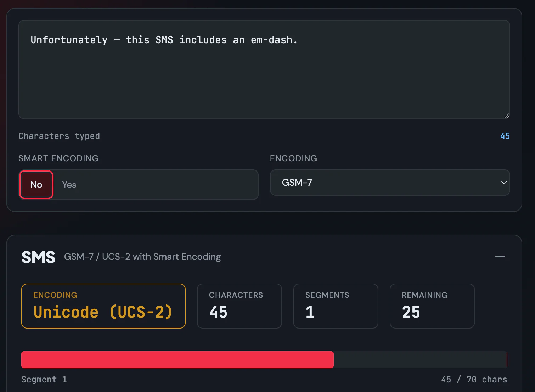The height and width of the screenshot is (392, 535).
Task: Collapse the SMS panel with minus icon
Action: coord(500,257)
